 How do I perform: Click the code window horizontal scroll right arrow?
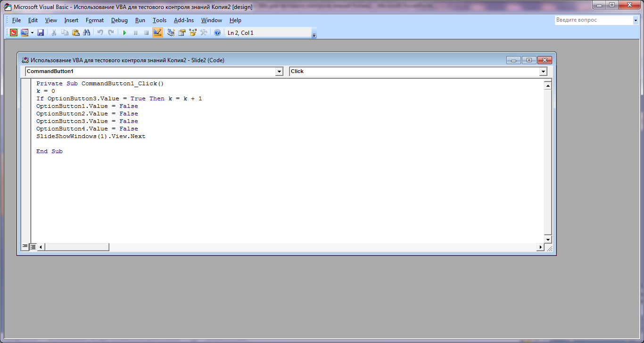[540, 247]
